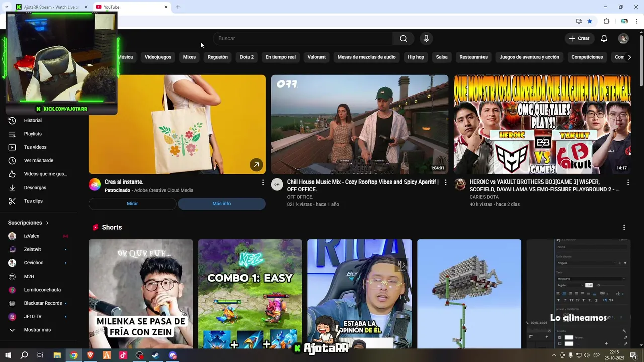
Task: Select the Reguetón category chip
Action: (x=218, y=57)
